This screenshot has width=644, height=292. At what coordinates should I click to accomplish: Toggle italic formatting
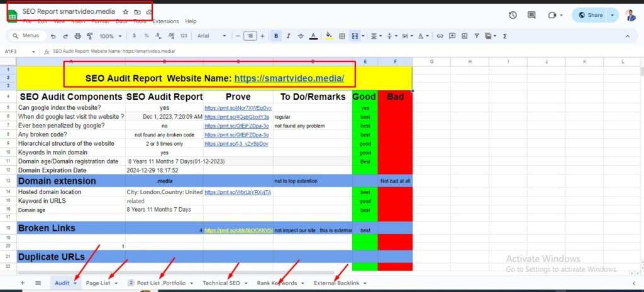288,36
